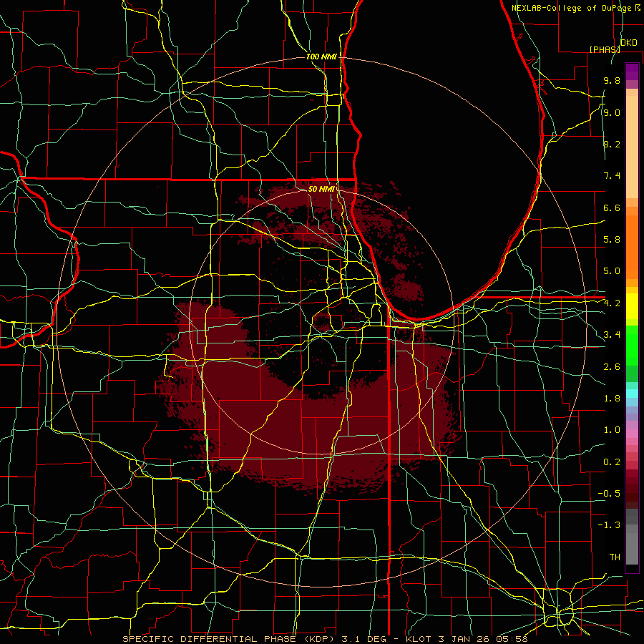Screen dimensions: 644x644
Task: Click the cyan segment of color scale
Action: (632, 394)
